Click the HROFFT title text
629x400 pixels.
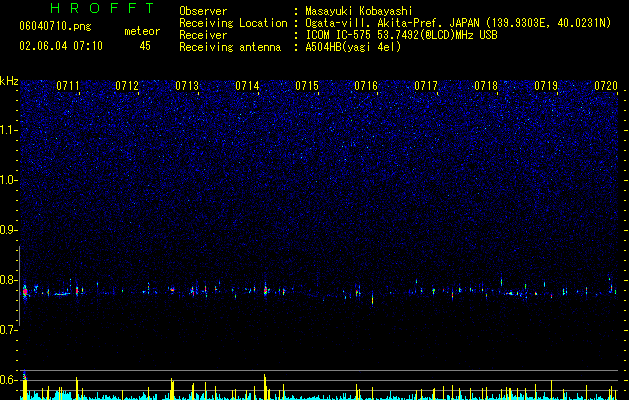click(x=103, y=8)
